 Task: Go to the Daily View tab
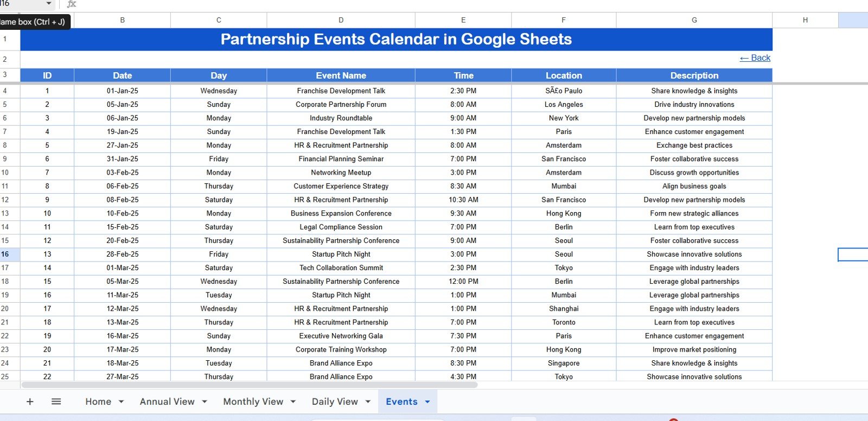coord(335,401)
